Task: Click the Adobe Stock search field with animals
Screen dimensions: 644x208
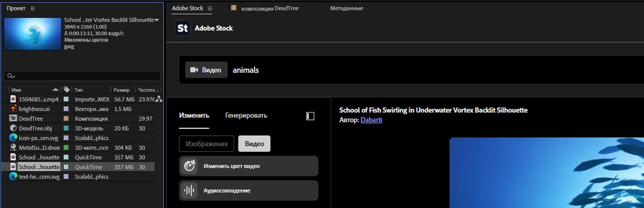Action: 411,70
